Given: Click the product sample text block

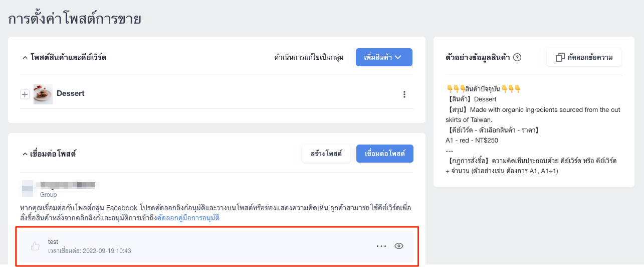Looking at the screenshot, I should 533,130.
